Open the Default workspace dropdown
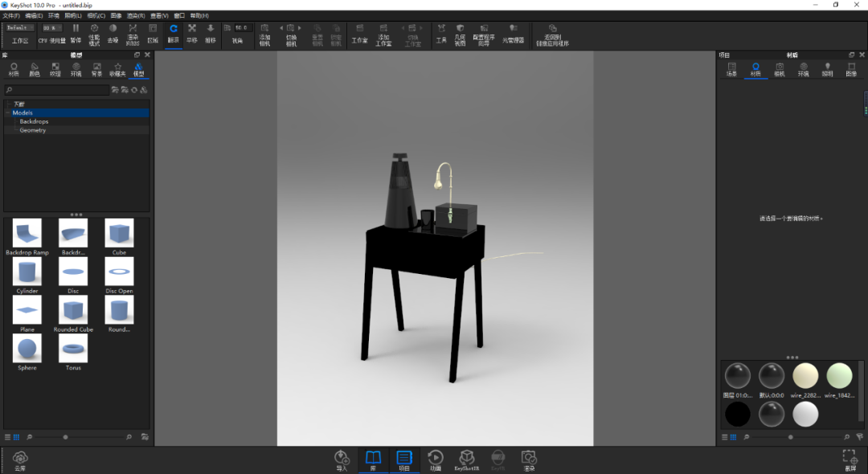The height and width of the screenshot is (474, 868). [x=20, y=27]
